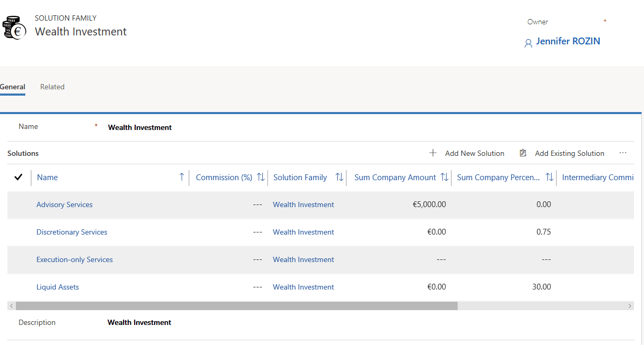
Task: Click the Add Existing Solution clipboard icon
Action: [x=523, y=153]
